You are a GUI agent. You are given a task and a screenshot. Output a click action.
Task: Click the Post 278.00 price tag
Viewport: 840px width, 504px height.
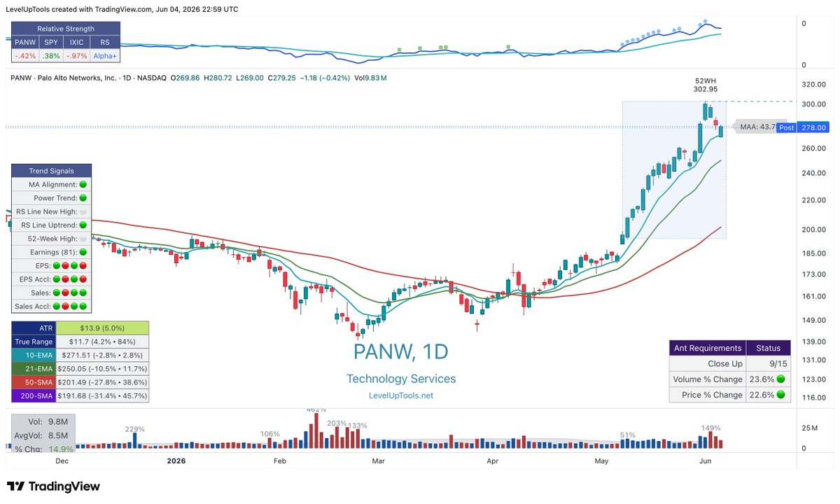803,127
